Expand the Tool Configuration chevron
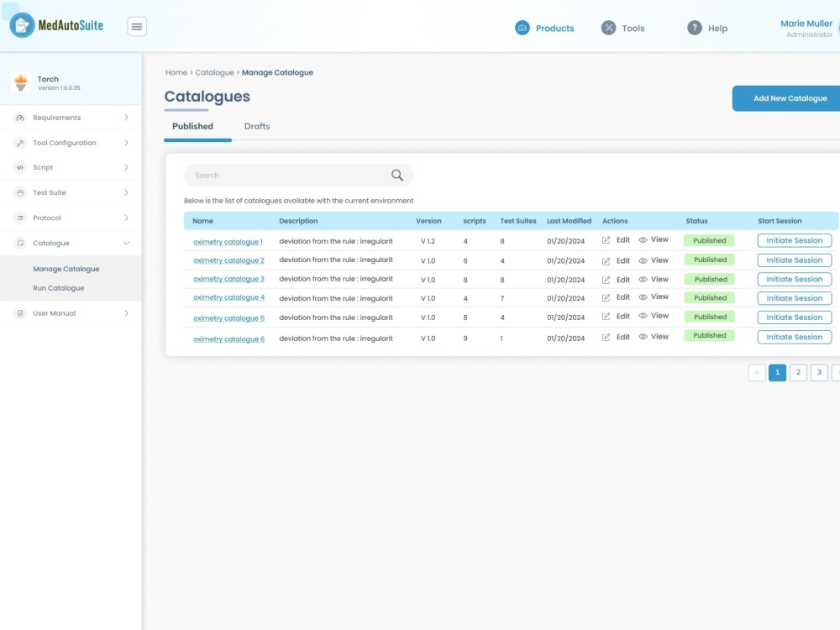The height and width of the screenshot is (630, 840). tap(127, 143)
